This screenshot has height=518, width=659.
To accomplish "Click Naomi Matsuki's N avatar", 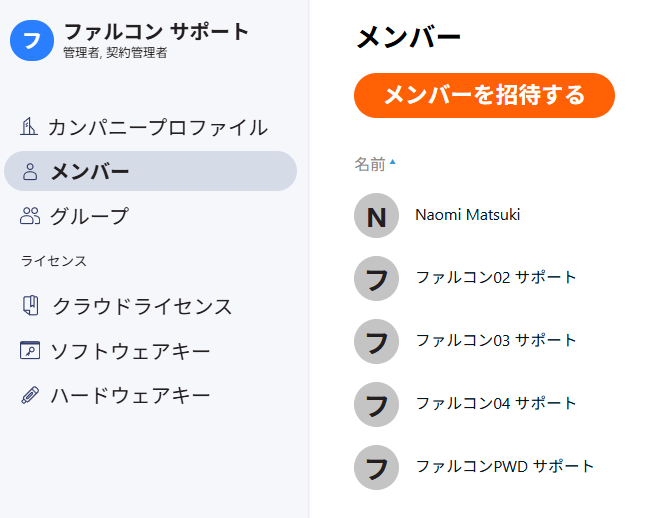I will (376, 216).
